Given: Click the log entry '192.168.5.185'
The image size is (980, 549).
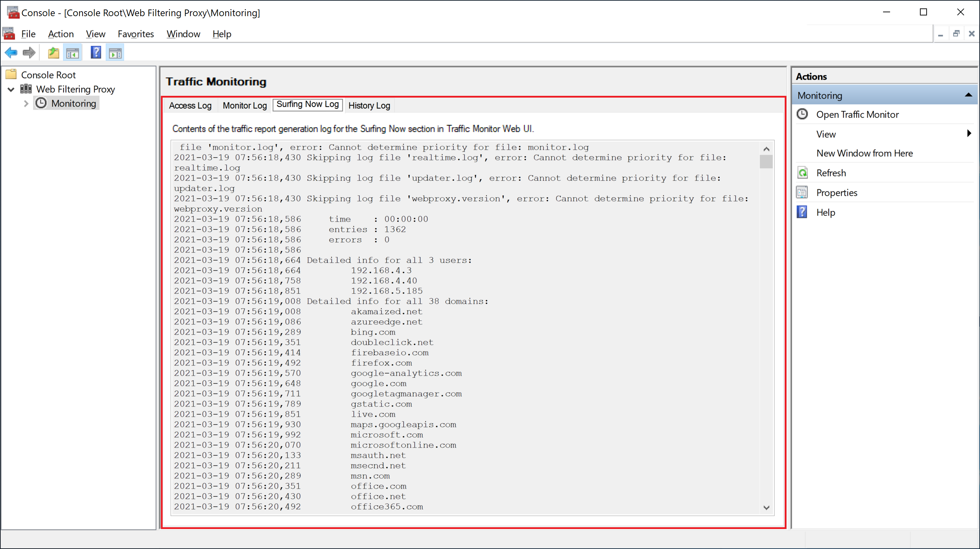Looking at the screenshot, I should [x=386, y=291].
